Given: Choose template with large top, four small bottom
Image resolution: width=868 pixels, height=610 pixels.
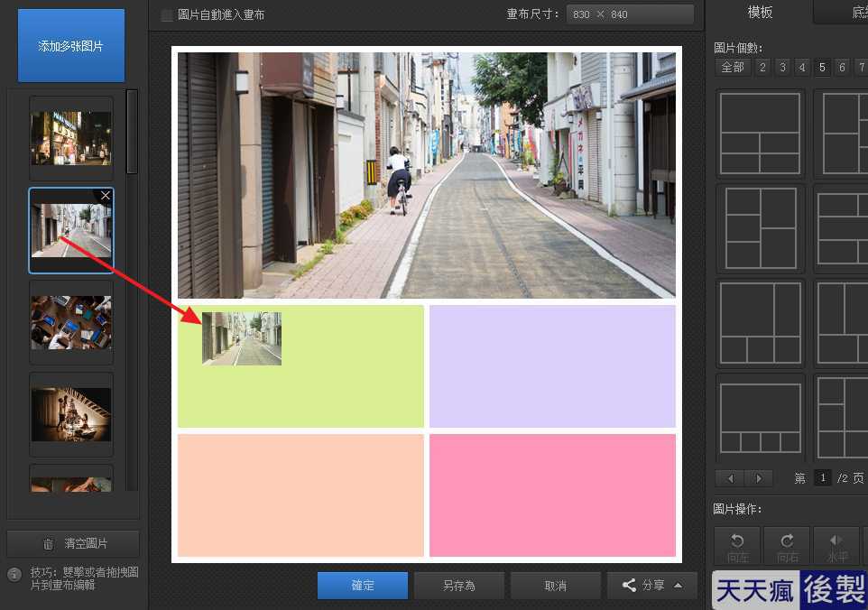Looking at the screenshot, I should [x=760, y=418].
